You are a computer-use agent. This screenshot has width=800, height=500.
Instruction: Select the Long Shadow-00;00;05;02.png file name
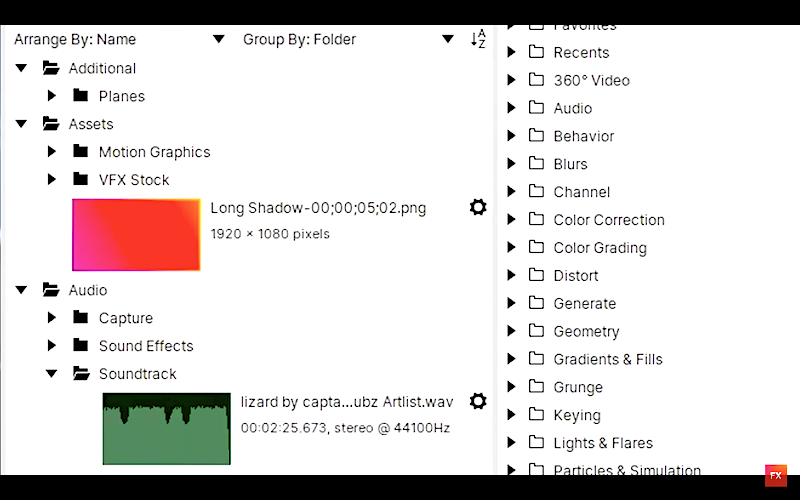318,208
